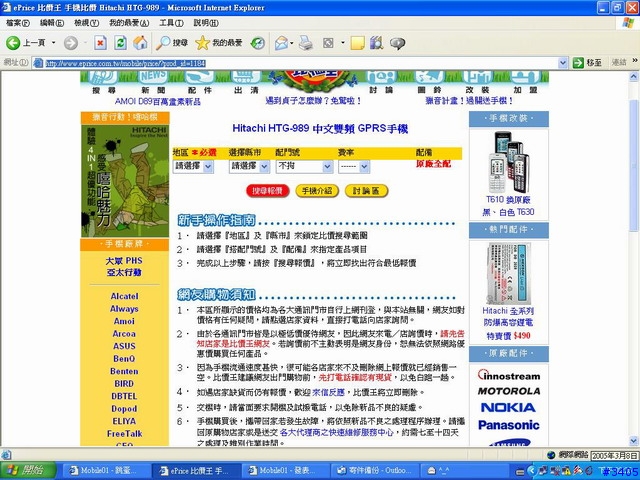Viewport: 640px width, 480px height.
Task: Click in the address bar URL field
Action: coord(300,63)
